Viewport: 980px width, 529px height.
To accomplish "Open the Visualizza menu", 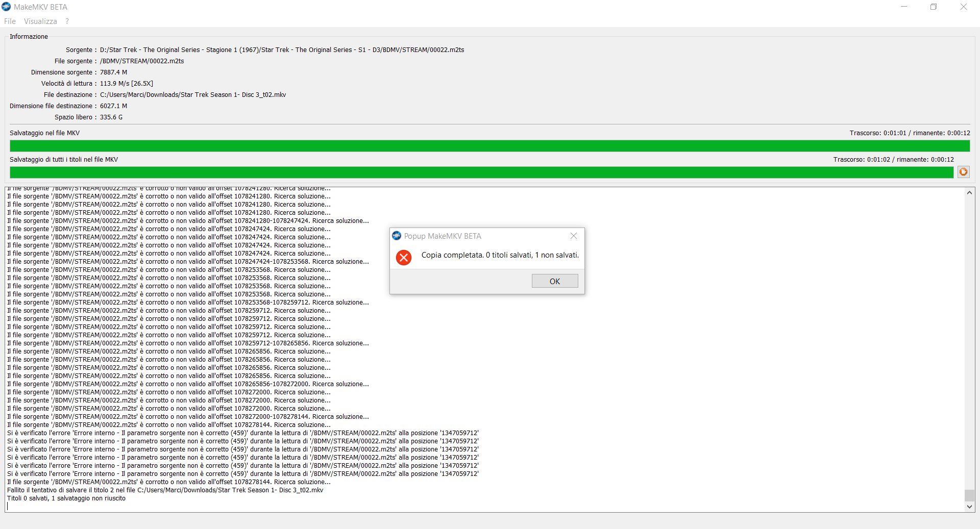I will [x=40, y=21].
